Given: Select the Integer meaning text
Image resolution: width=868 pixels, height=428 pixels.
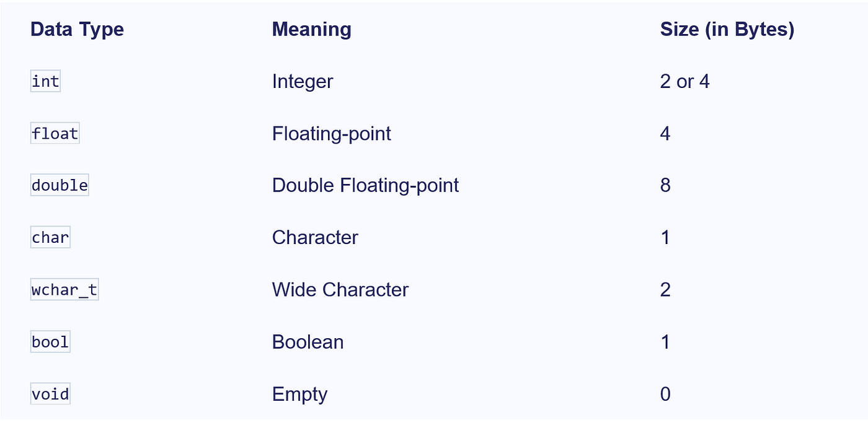Looking at the screenshot, I should click(303, 82).
